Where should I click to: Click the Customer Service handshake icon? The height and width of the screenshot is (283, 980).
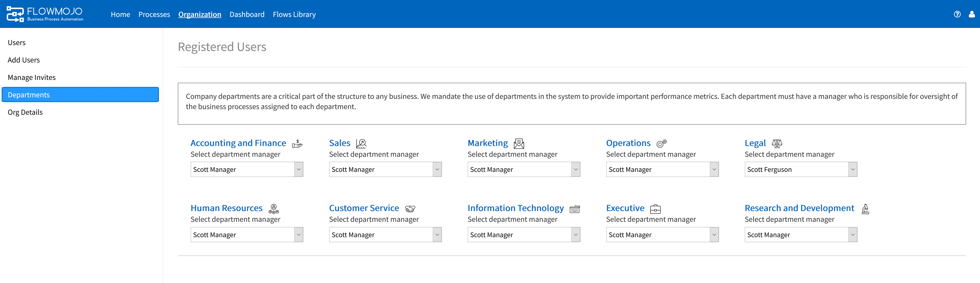pyautogui.click(x=410, y=208)
